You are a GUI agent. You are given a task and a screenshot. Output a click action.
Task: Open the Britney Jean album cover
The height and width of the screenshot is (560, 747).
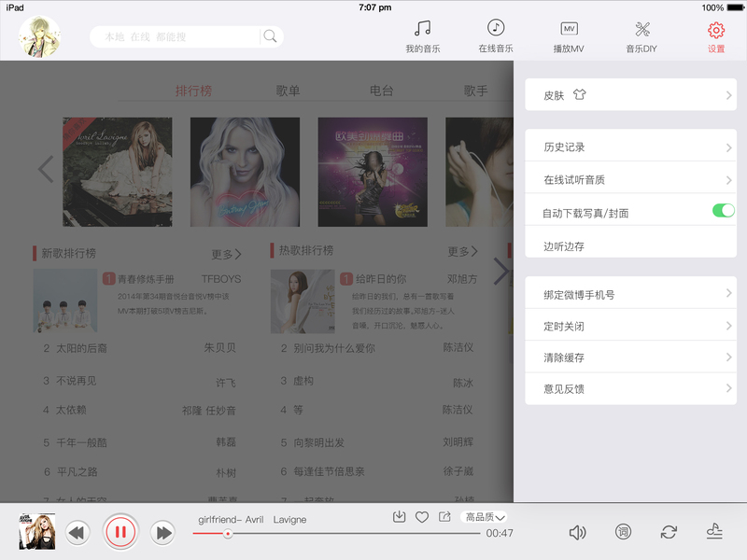[245, 172]
